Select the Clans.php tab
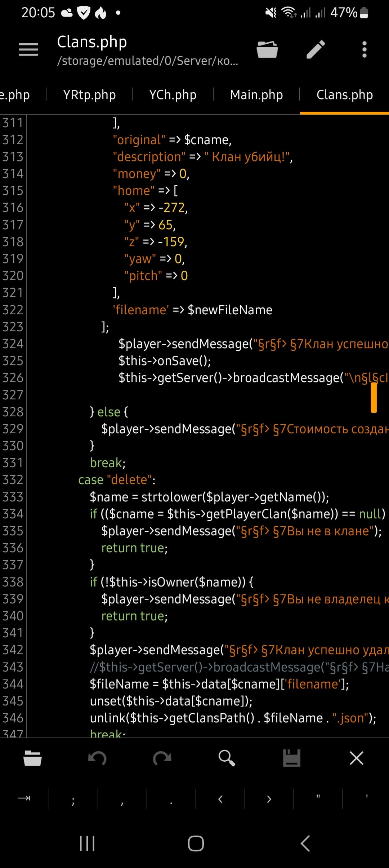The image size is (389, 868). coord(344,95)
